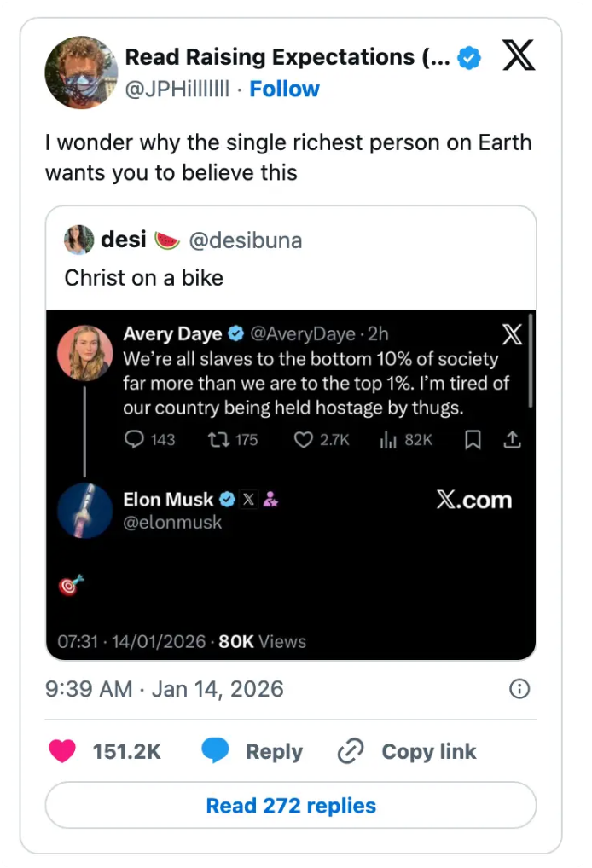Viewport: 592px width, 868px height.
Task: Click the copy link chain icon
Action: (x=351, y=751)
